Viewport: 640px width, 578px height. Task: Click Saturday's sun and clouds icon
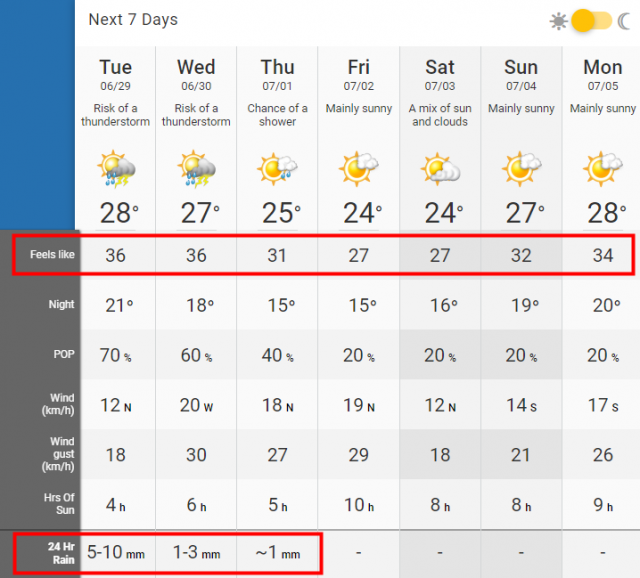(440, 169)
